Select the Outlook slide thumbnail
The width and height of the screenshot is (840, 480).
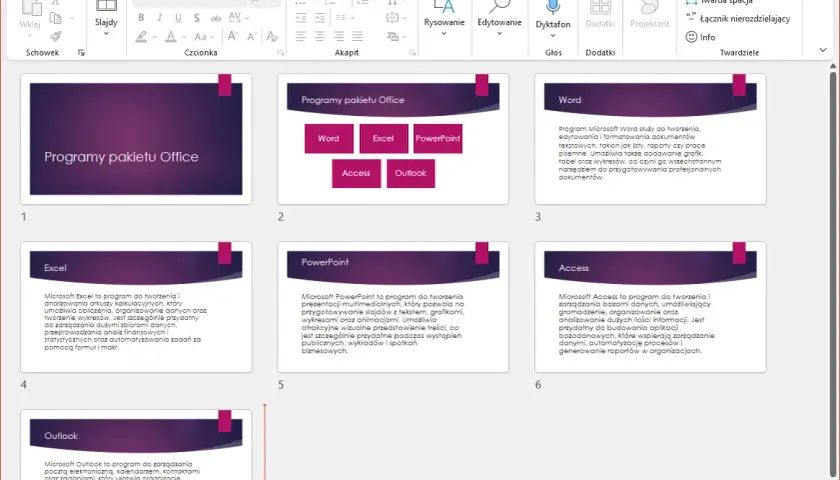[136, 445]
